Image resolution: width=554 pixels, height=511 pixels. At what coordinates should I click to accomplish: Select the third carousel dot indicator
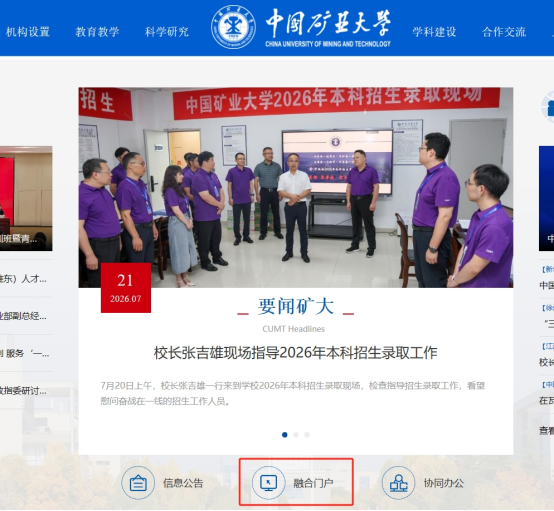(x=307, y=435)
